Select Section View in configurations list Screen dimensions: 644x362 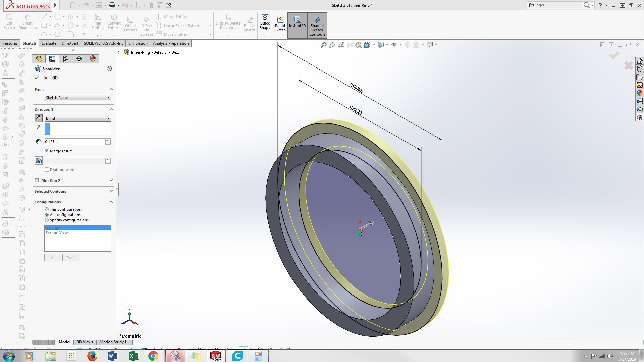click(x=57, y=233)
